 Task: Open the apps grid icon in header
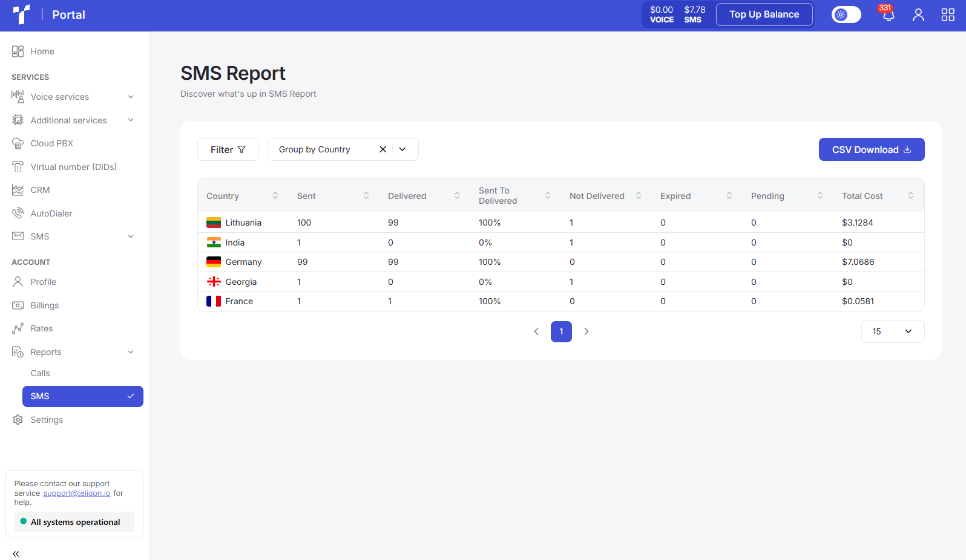point(948,15)
